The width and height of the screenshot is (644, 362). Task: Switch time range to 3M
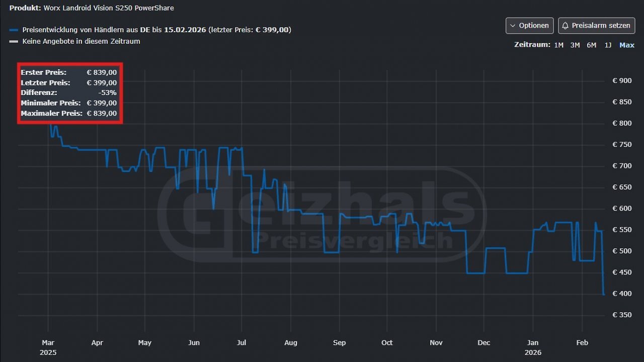575,45
